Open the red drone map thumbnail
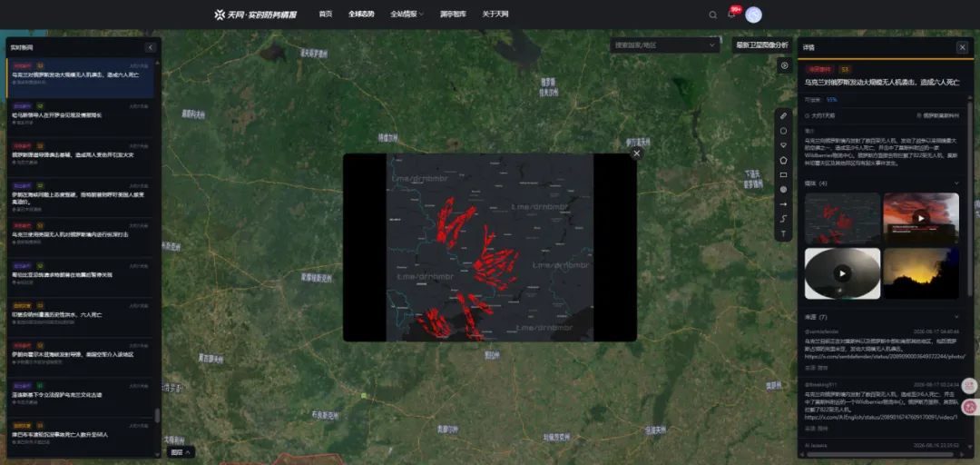This screenshot has height=465, width=980. (842, 218)
